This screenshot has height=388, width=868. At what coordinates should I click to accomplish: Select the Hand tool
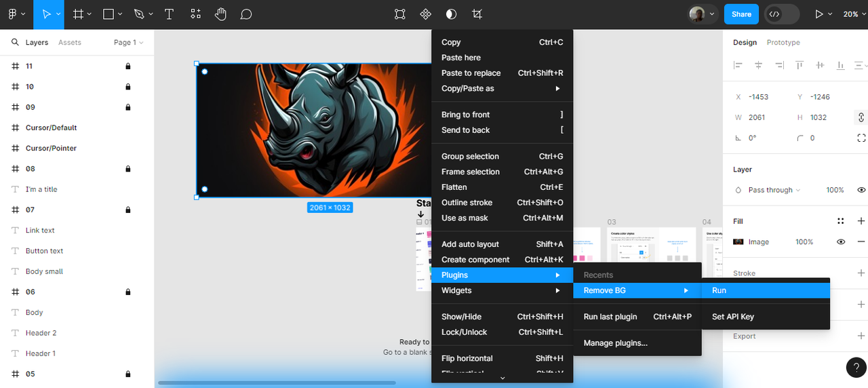(220, 14)
